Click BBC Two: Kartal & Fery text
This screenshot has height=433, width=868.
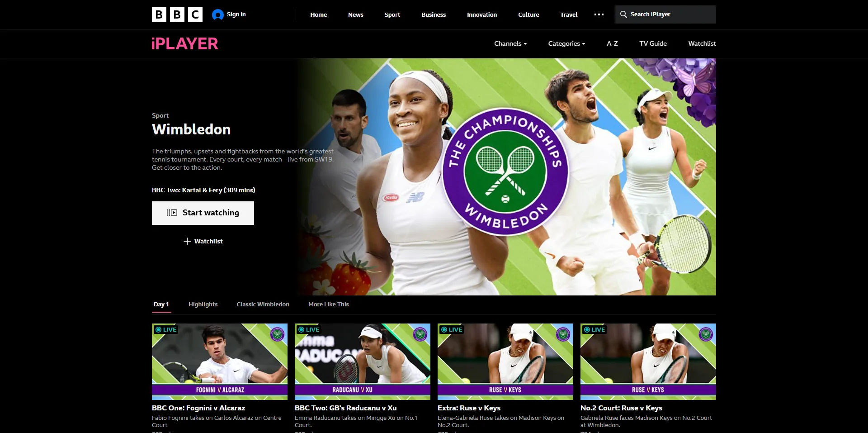[203, 190]
